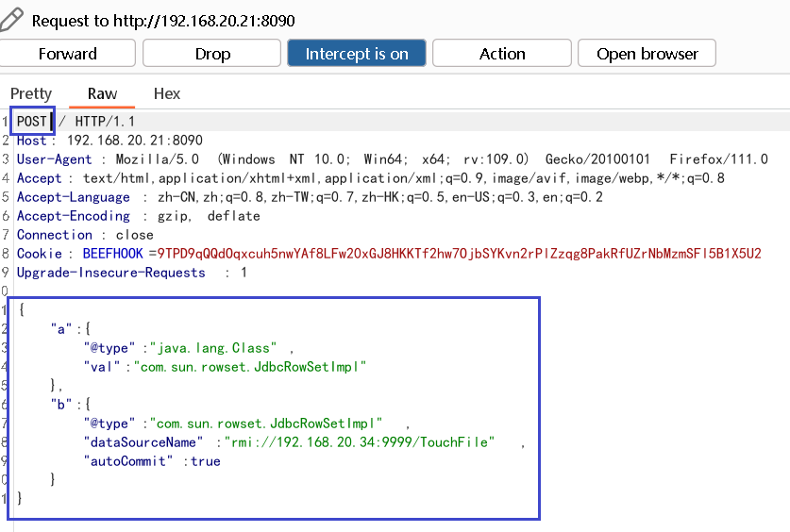Turn off the Intercept is on toggle

click(357, 54)
